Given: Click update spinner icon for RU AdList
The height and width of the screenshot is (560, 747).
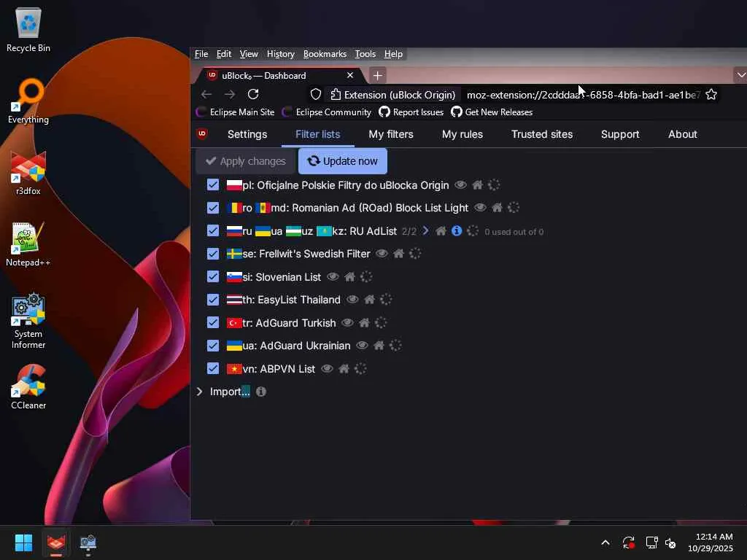Looking at the screenshot, I should [x=473, y=231].
